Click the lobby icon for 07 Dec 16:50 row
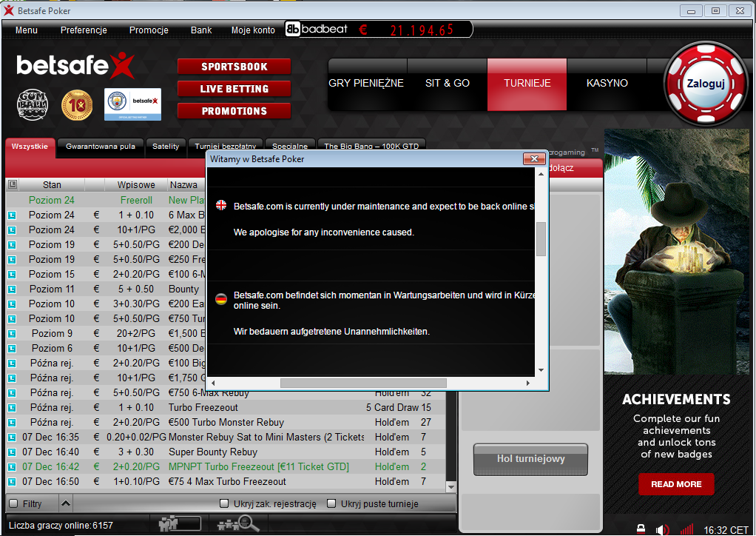Screen dimensions: 756x536 coord(12,482)
